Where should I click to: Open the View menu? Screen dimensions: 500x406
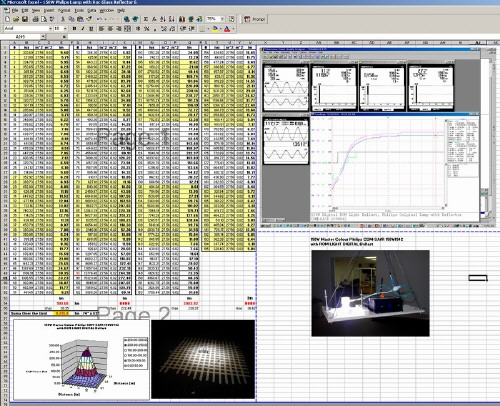click(36, 10)
